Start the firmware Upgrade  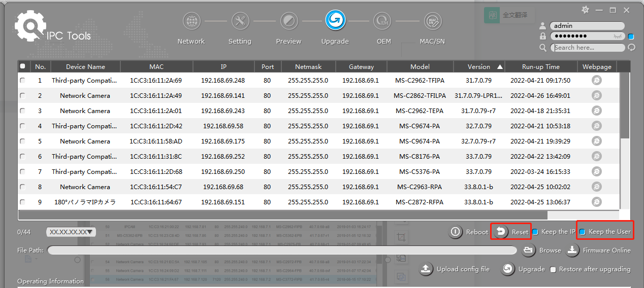coord(523,269)
